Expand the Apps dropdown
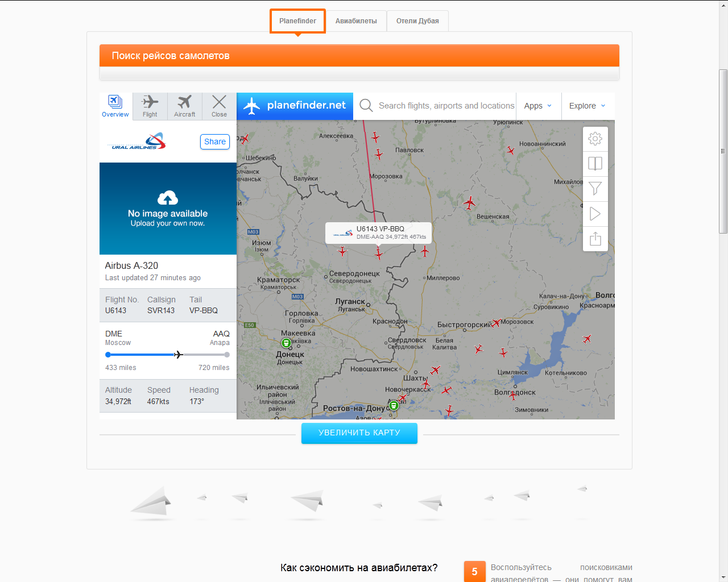Viewport: 728px width, 582px height. (538, 106)
